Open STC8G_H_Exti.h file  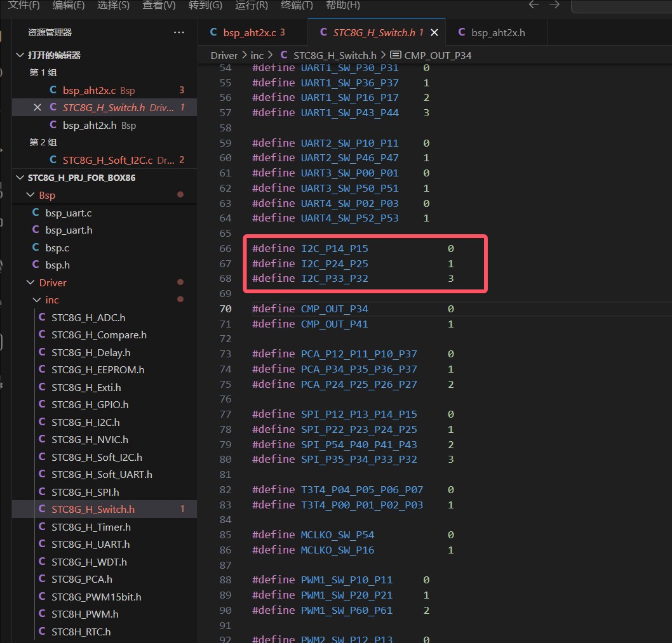105,387
